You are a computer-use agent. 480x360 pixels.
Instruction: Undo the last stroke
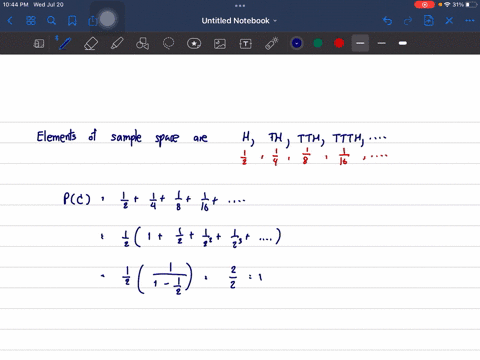pyautogui.click(x=387, y=21)
